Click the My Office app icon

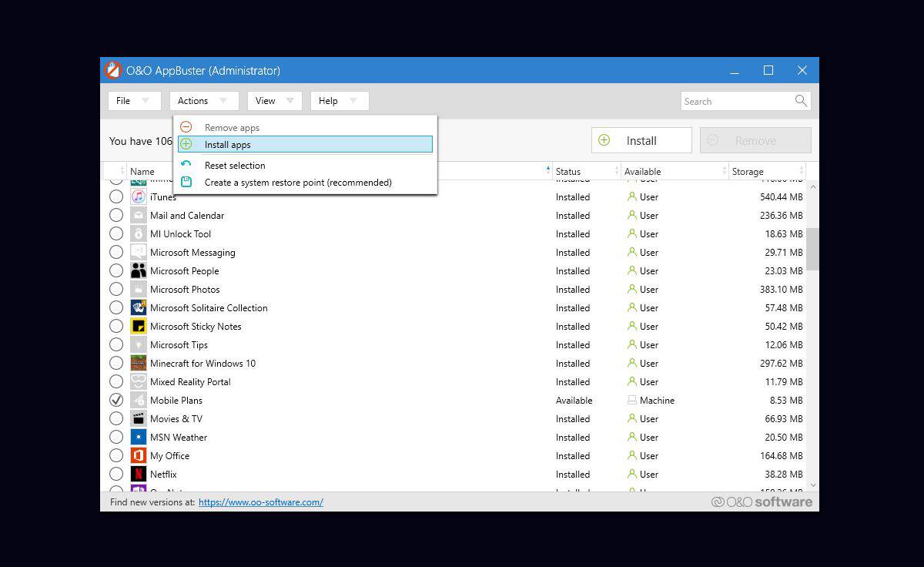point(139,456)
